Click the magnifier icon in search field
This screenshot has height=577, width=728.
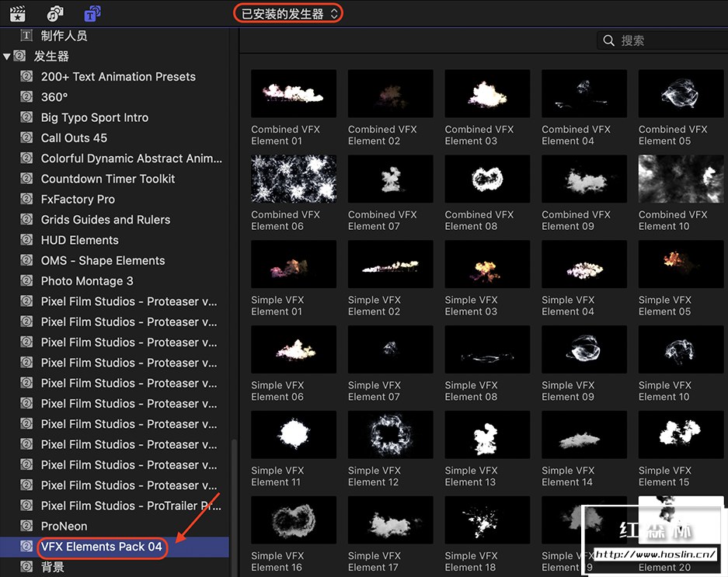click(608, 40)
